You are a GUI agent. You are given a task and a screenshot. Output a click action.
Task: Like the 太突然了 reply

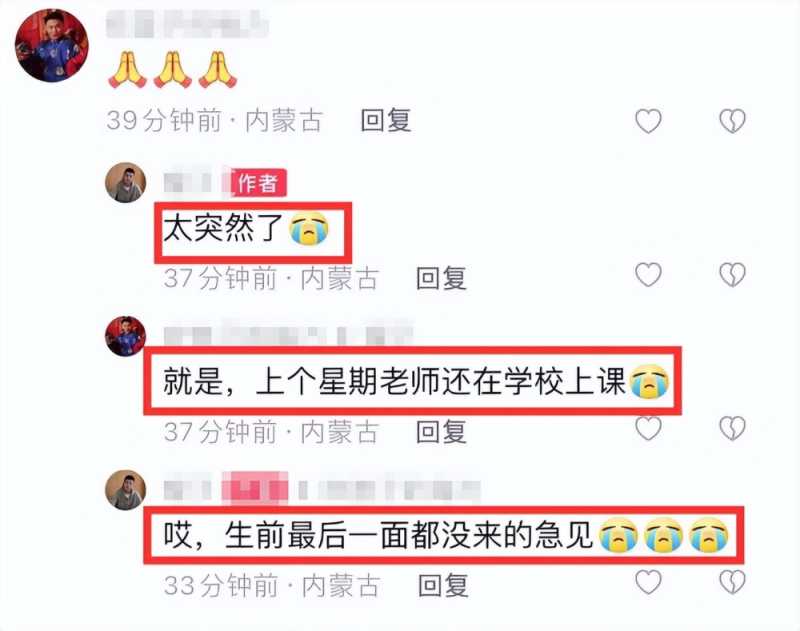[648, 275]
